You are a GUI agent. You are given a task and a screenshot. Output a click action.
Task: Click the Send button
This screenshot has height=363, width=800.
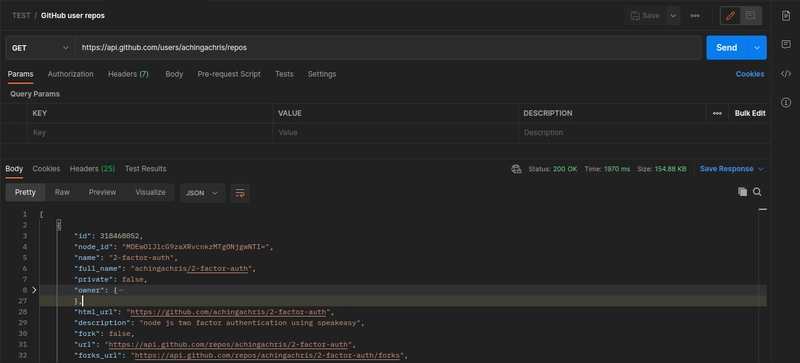coord(727,47)
